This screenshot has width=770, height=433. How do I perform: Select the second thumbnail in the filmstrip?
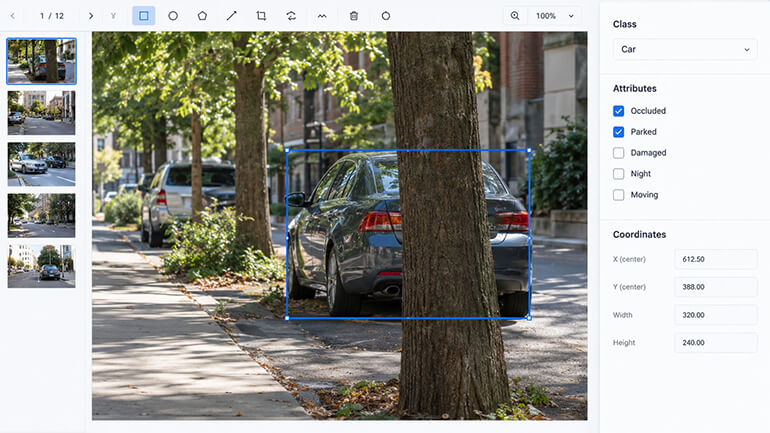pyautogui.click(x=42, y=112)
